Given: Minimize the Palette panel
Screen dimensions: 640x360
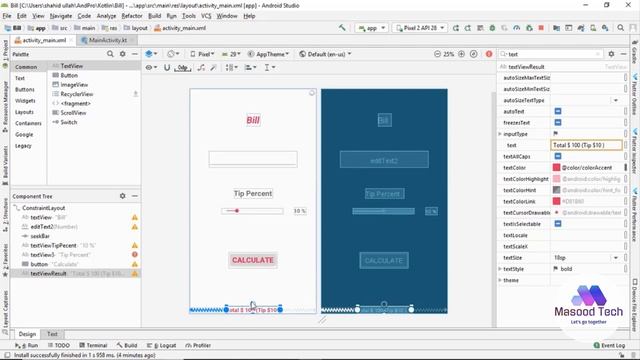Looking at the screenshot, I should click(x=135, y=54).
